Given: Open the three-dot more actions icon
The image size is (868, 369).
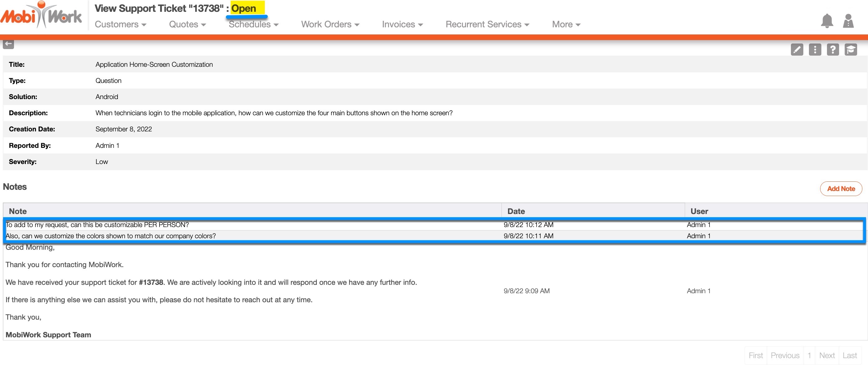Looking at the screenshot, I should click(815, 50).
